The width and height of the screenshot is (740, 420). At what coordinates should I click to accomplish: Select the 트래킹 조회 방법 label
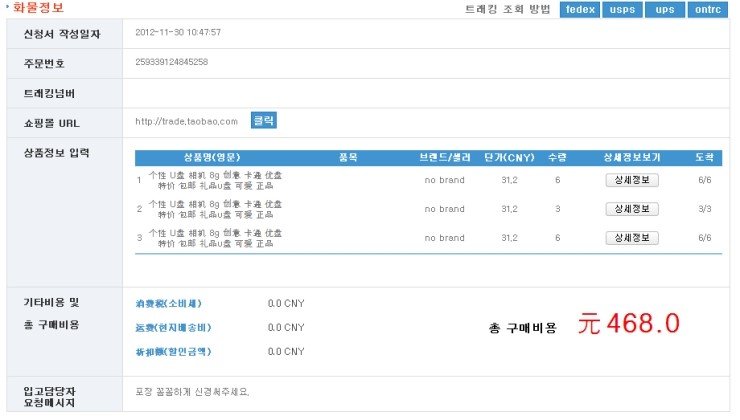[508, 9]
